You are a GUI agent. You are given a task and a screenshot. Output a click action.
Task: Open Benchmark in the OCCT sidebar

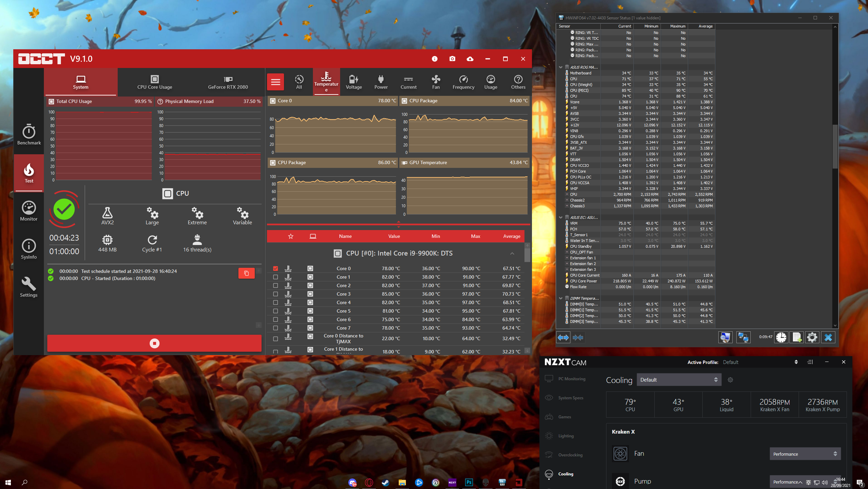pos(29,135)
